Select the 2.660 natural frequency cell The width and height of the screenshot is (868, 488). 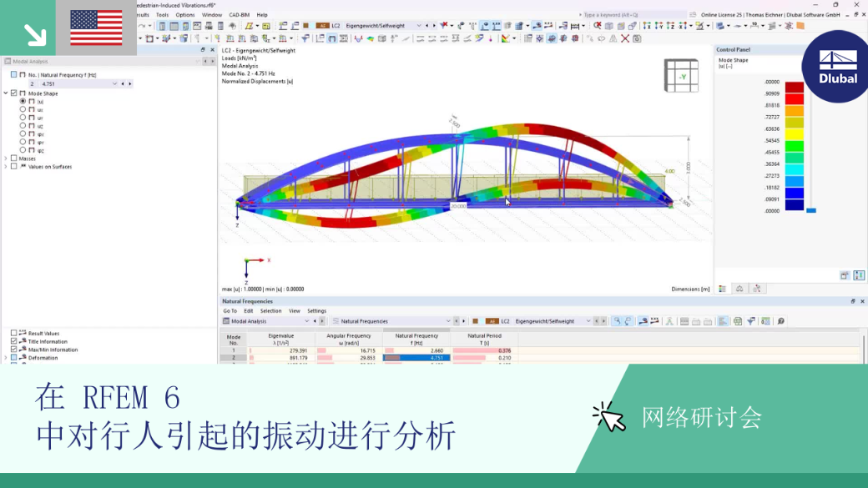pos(416,351)
